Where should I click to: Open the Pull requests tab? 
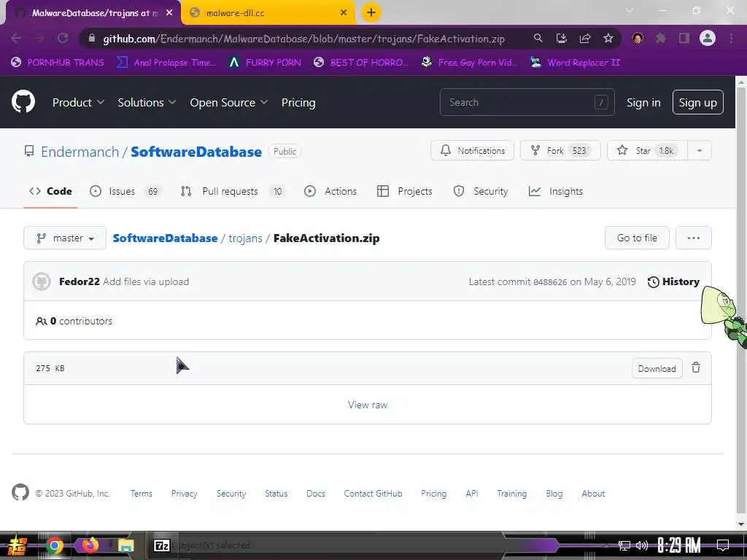point(233,191)
